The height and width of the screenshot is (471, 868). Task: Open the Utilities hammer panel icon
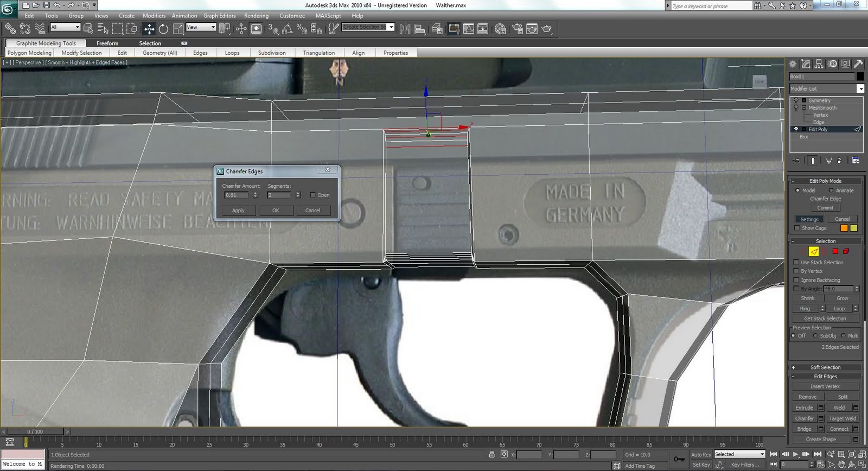[x=858, y=63]
